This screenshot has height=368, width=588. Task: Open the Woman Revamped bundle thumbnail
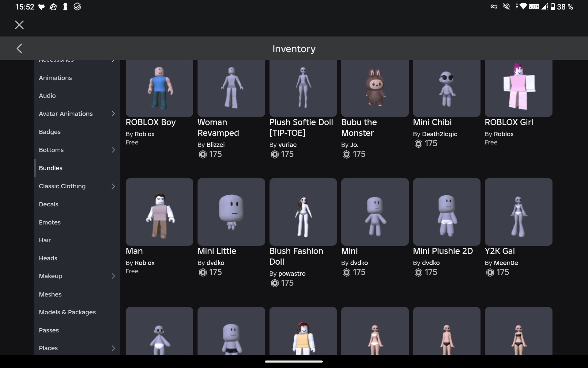coord(231,88)
